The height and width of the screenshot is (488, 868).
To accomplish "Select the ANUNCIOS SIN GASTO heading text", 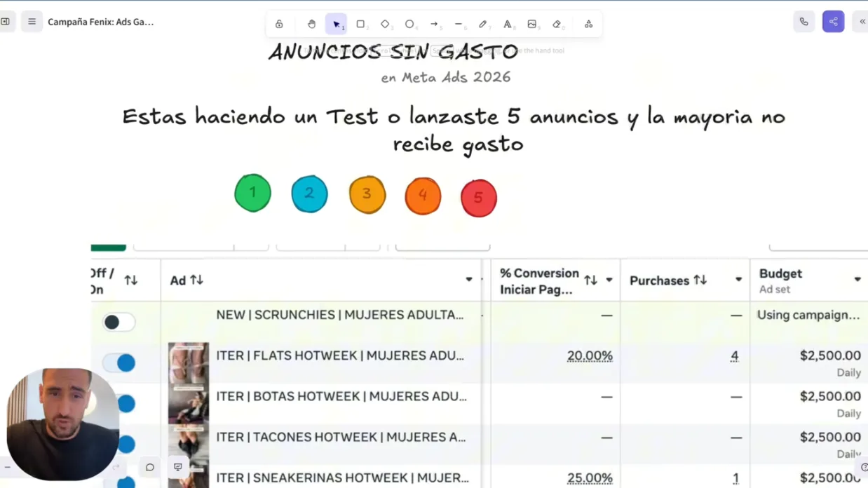I will pyautogui.click(x=393, y=51).
